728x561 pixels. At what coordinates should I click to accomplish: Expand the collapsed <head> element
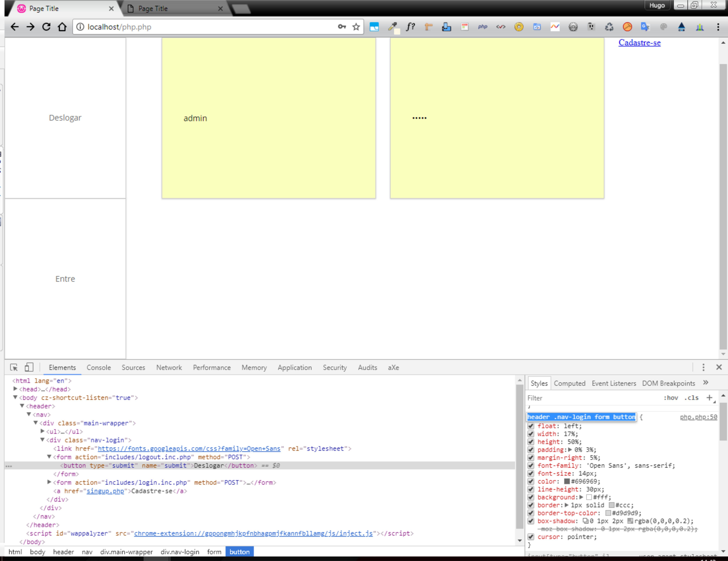click(15, 389)
